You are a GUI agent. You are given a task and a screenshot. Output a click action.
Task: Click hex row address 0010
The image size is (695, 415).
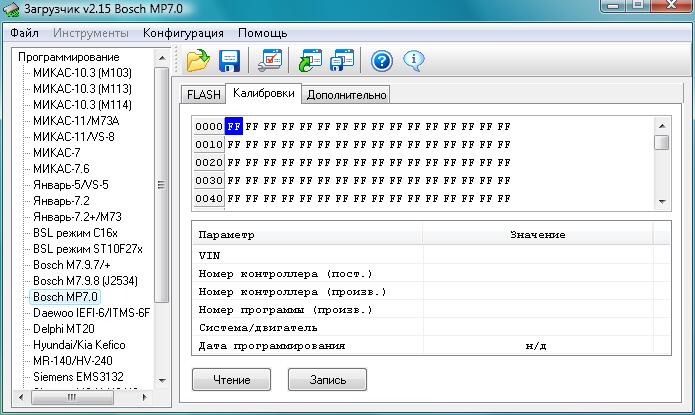click(209, 145)
